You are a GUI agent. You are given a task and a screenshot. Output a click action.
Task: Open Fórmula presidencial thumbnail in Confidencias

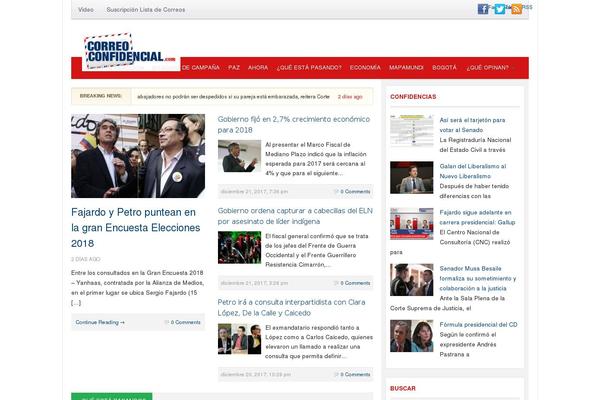(x=412, y=336)
